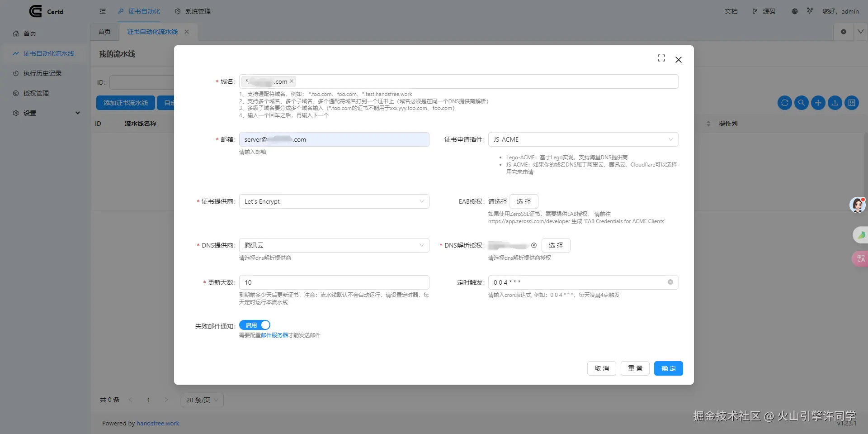Click 选择 button for EAB授权

pyautogui.click(x=524, y=201)
